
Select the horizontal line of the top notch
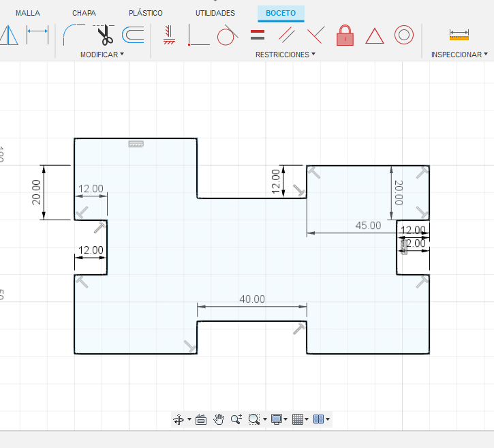click(x=252, y=198)
